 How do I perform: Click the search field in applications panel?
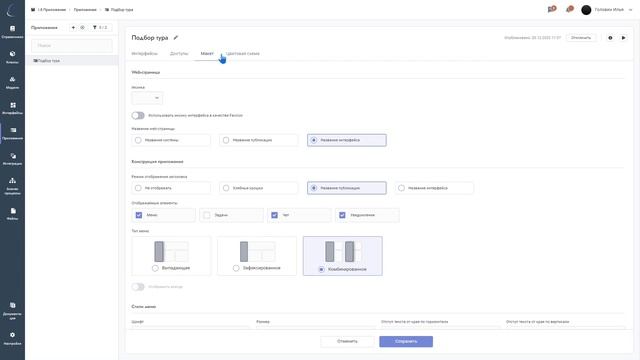pyautogui.click(x=72, y=45)
